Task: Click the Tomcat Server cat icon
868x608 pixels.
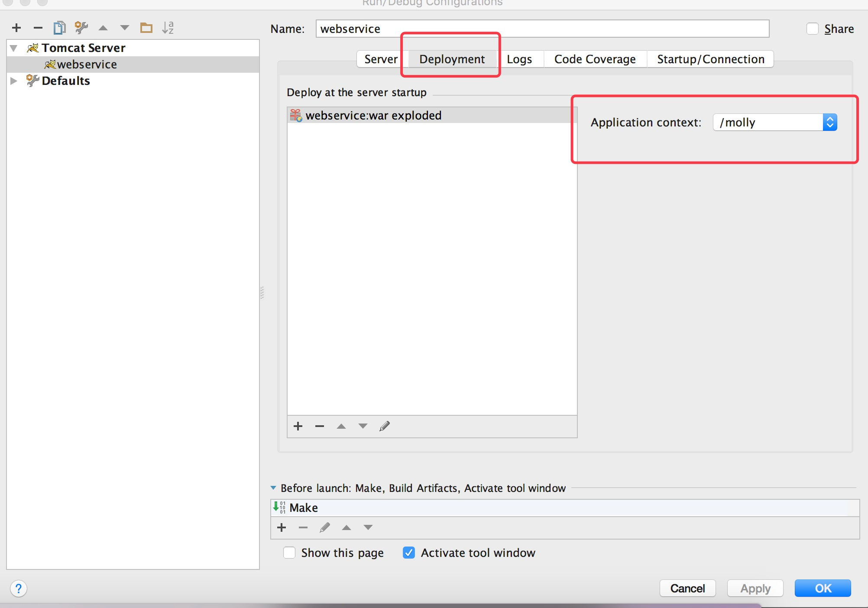Action: tap(32, 48)
